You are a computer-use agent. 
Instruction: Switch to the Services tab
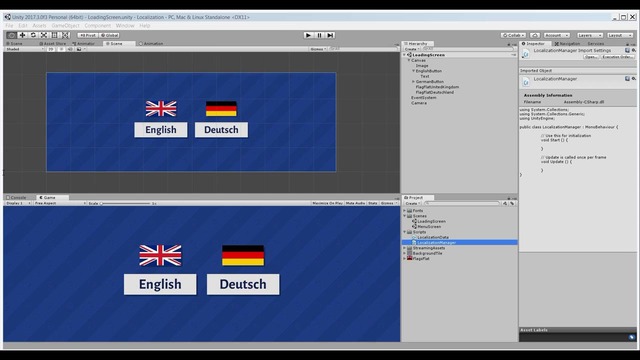(x=596, y=44)
